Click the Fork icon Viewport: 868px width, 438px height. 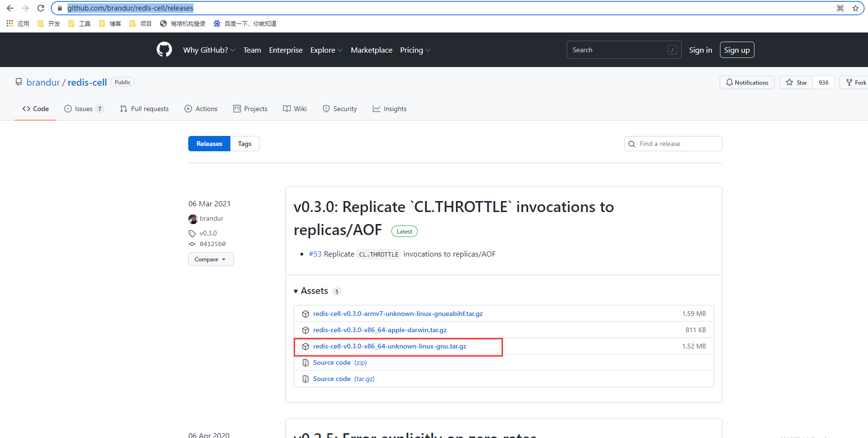[x=851, y=82]
